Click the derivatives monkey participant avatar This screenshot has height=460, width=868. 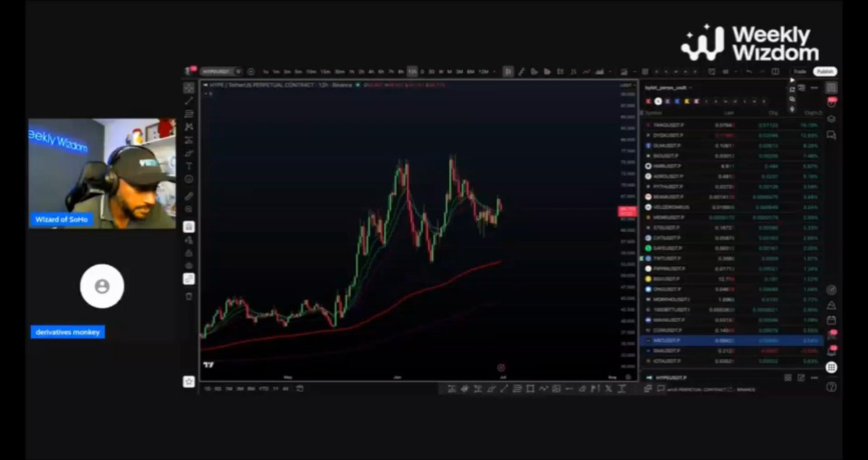[102, 286]
